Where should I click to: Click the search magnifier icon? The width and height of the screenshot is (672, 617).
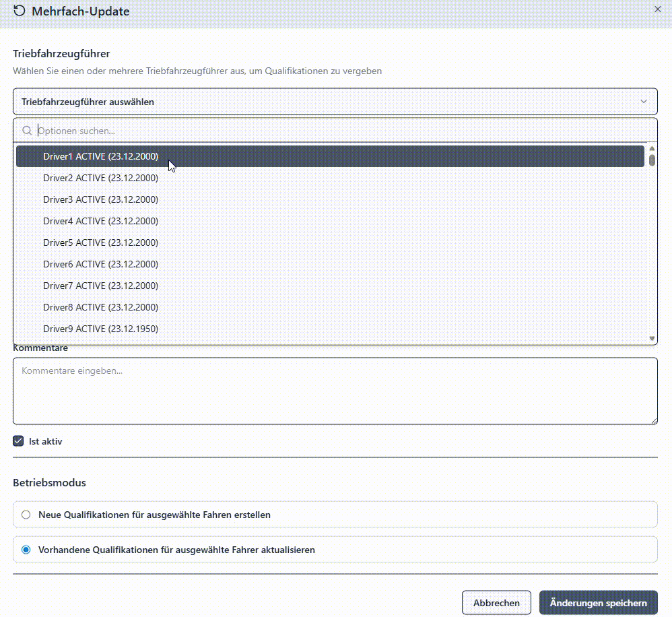(26, 131)
